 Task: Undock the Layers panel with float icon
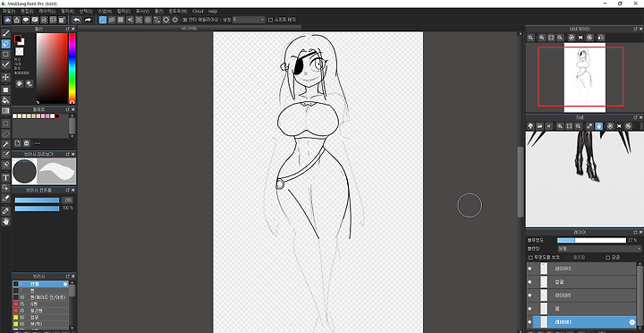click(635, 232)
